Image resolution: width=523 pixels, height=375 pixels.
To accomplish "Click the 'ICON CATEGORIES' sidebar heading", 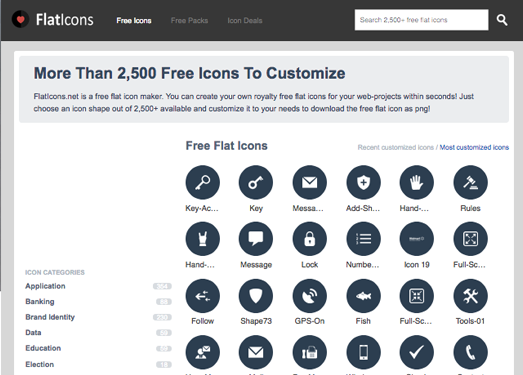I will coord(55,273).
